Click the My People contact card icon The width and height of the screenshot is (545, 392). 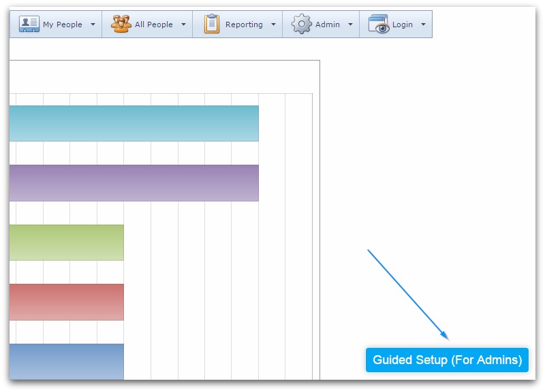pyautogui.click(x=29, y=24)
